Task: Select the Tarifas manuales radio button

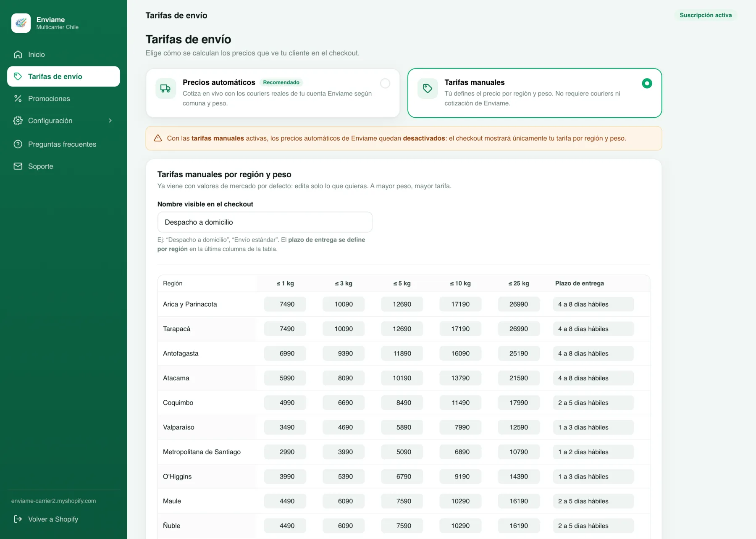Action: 647,83
